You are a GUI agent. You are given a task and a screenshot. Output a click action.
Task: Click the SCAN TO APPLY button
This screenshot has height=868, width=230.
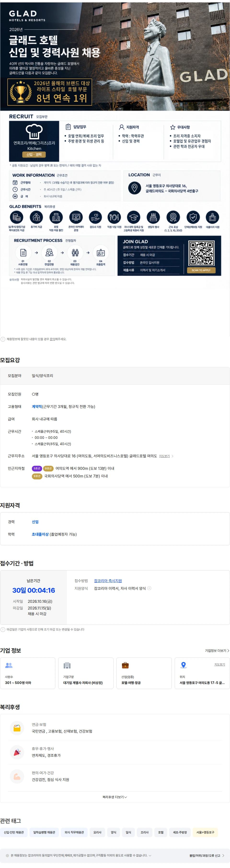201,270
